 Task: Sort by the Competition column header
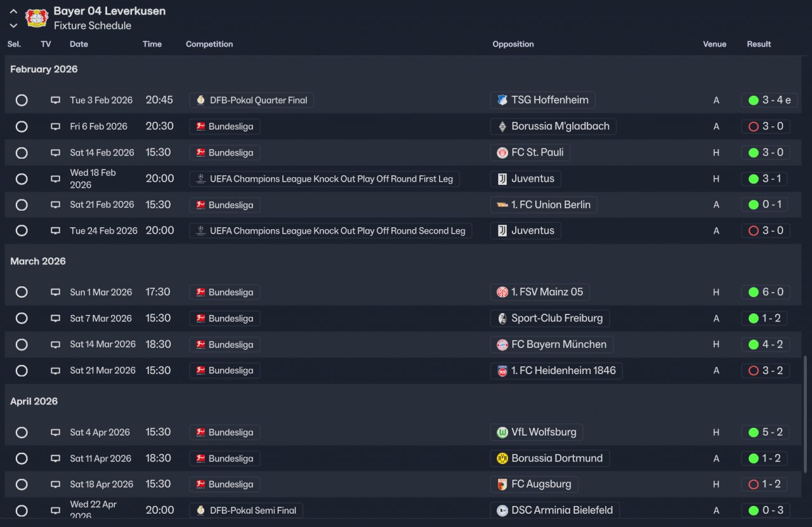coord(209,44)
